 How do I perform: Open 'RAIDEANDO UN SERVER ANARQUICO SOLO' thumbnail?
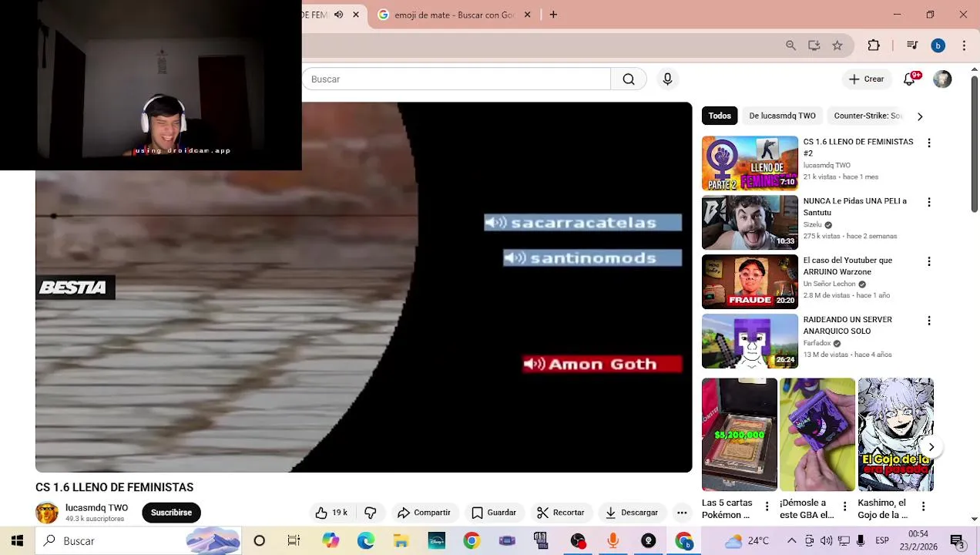(x=750, y=341)
